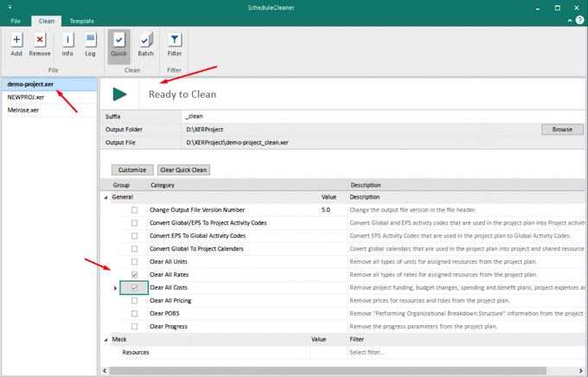588x377 pixels.
Task: Open the quick access toolbar dropdown in title bar
Action: point(10,7)
